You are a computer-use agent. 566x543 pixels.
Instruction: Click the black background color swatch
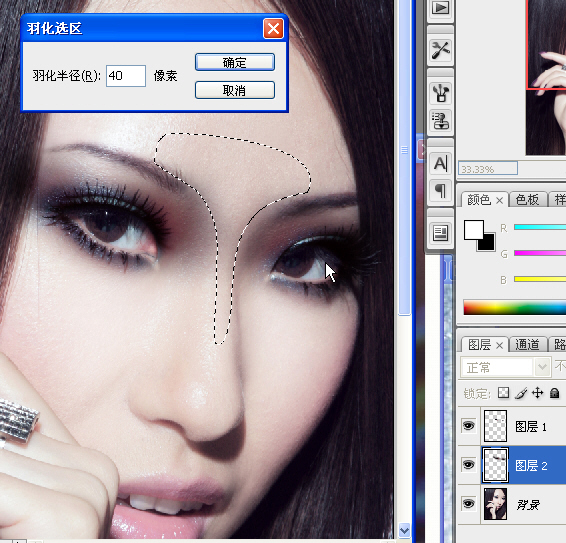coord(487,243)
